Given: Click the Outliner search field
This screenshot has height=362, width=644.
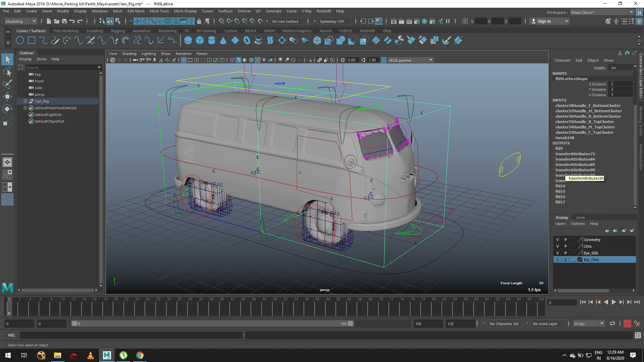Looking at the screenshot, I should 61,68.
